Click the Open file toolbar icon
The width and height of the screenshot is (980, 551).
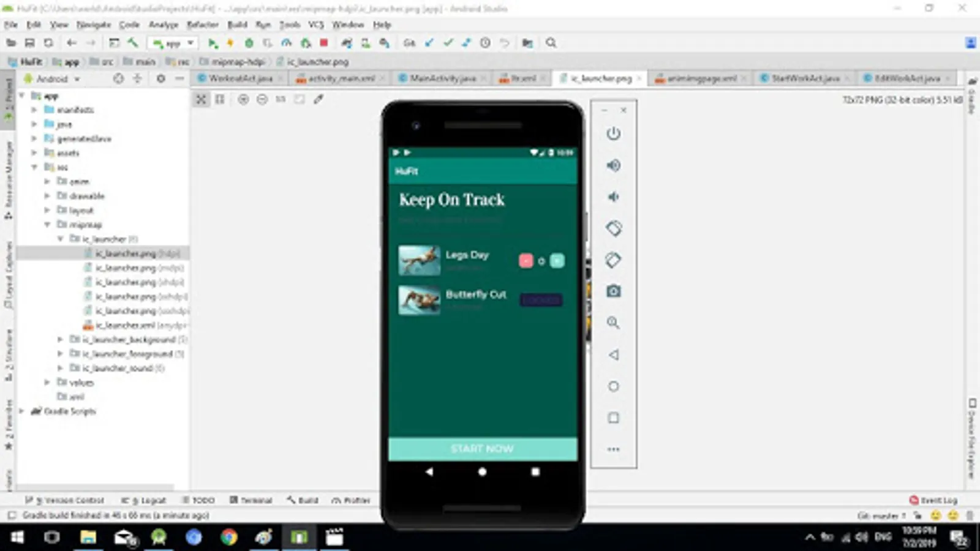[11, 43]
